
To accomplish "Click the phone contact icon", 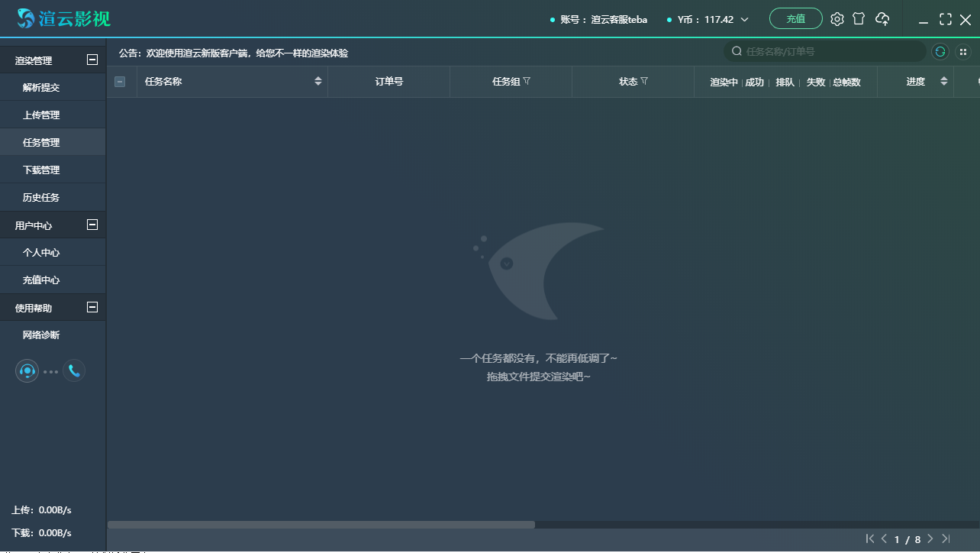I will pos(74,371).
